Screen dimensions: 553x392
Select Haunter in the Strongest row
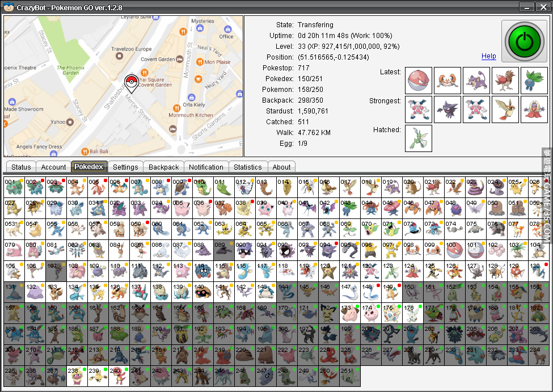pos(448,109)
